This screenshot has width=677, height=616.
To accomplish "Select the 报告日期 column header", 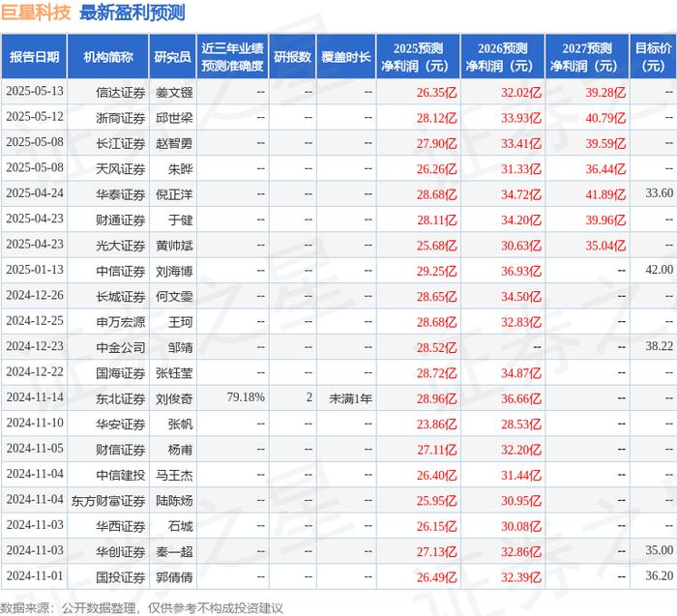I will (34, 56).
